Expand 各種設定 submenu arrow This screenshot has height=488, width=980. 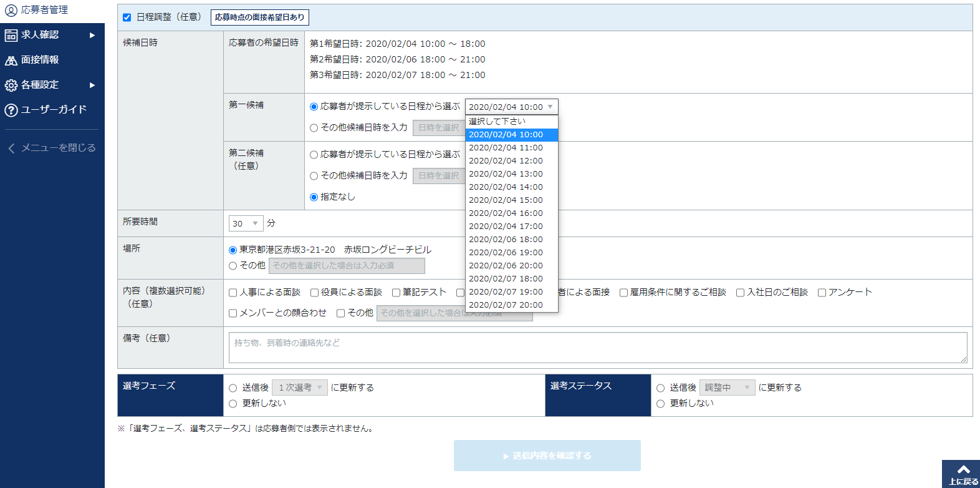point(92,85)
